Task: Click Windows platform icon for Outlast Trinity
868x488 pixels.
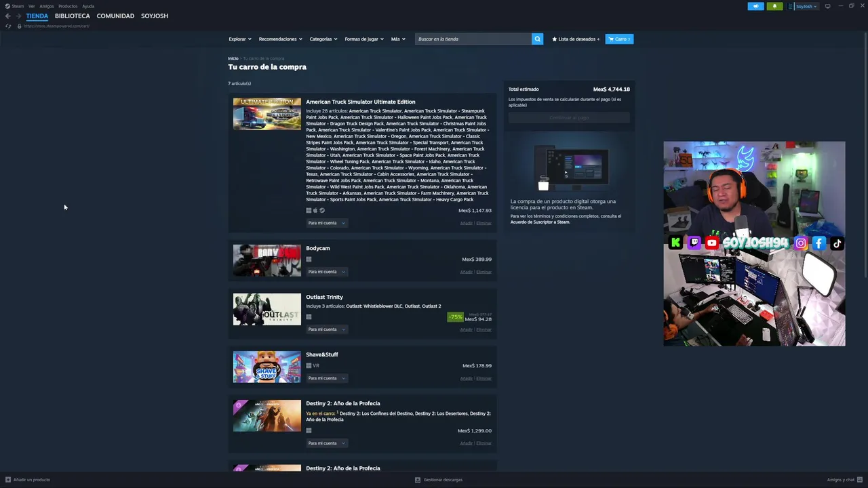Action: 309,317
